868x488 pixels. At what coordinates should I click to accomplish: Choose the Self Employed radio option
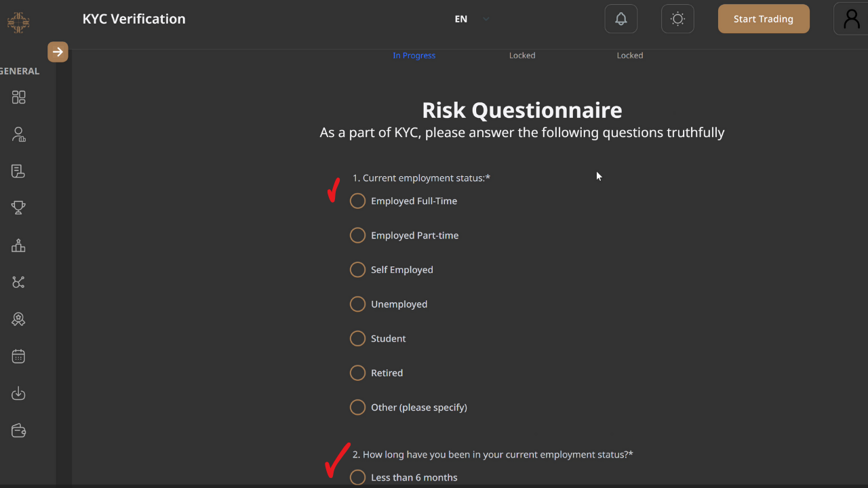click(357, 270)
